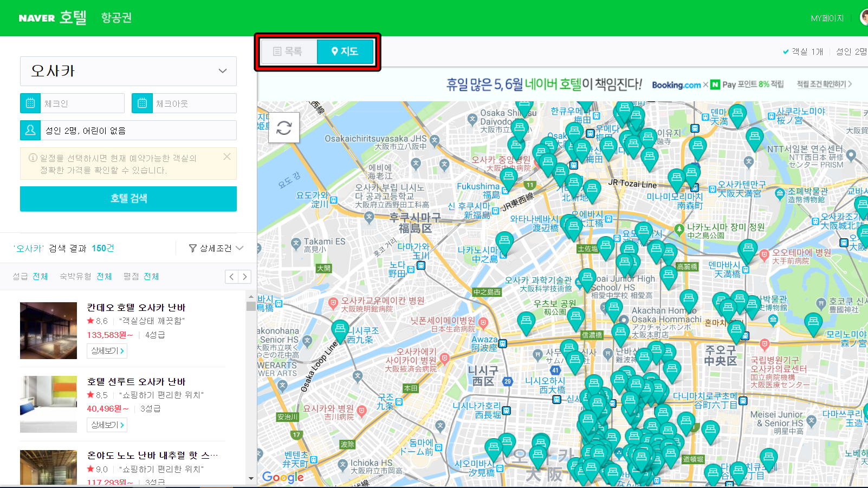Click the 133,583원 price text
The image size is (868, 488).
tap(110, 335)
